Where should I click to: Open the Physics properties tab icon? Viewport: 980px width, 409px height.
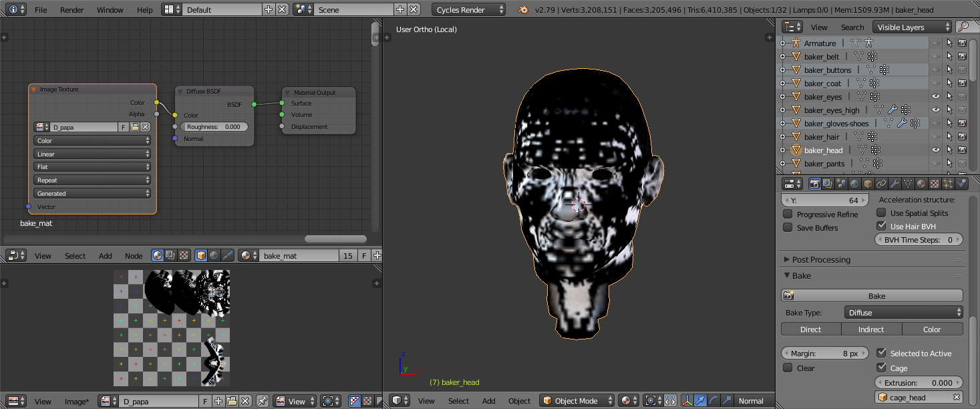[x=962, y=183]
